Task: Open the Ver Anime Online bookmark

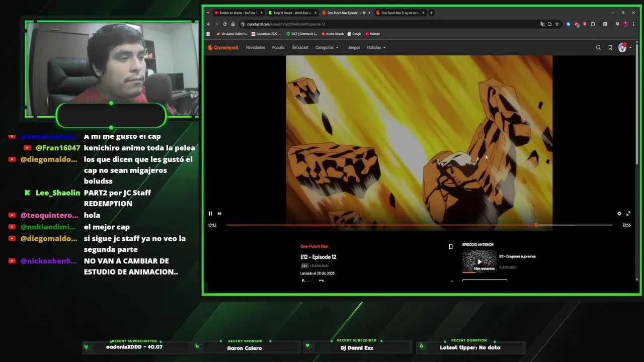Action: tap(232, 34)
